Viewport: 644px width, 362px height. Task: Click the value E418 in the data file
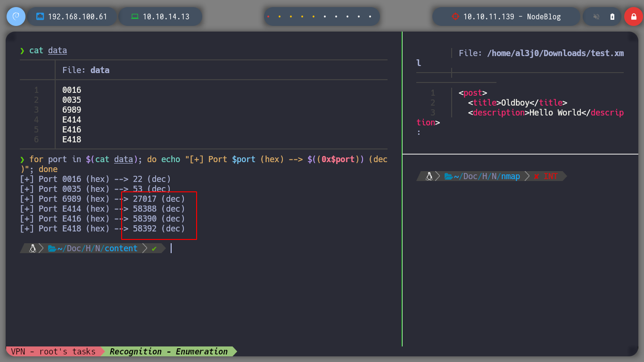coord(72,140)
